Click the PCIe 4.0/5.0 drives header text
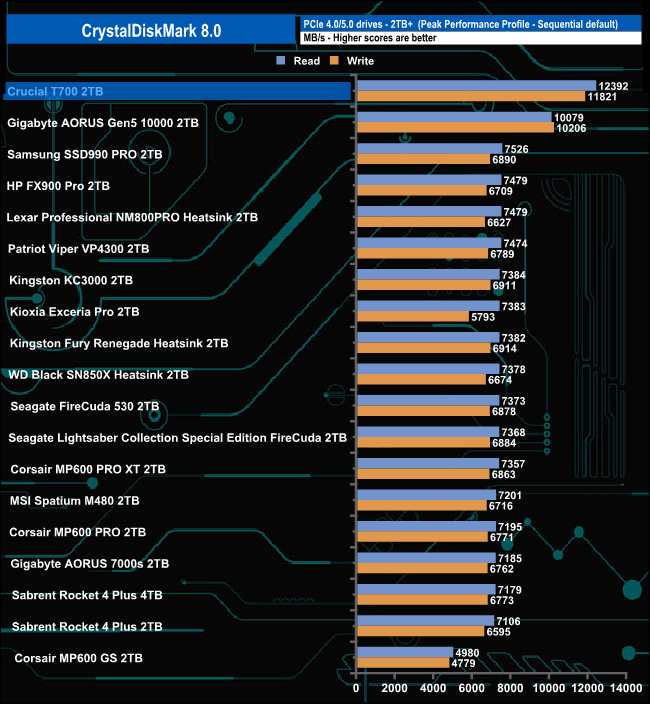The image size is (650, 704). coord(461,24)
